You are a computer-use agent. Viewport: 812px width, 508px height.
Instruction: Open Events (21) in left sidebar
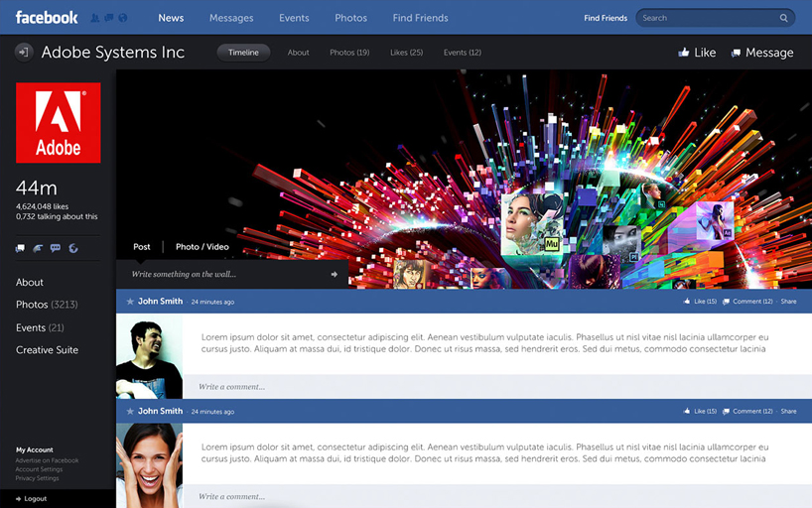tap(40, 327)
